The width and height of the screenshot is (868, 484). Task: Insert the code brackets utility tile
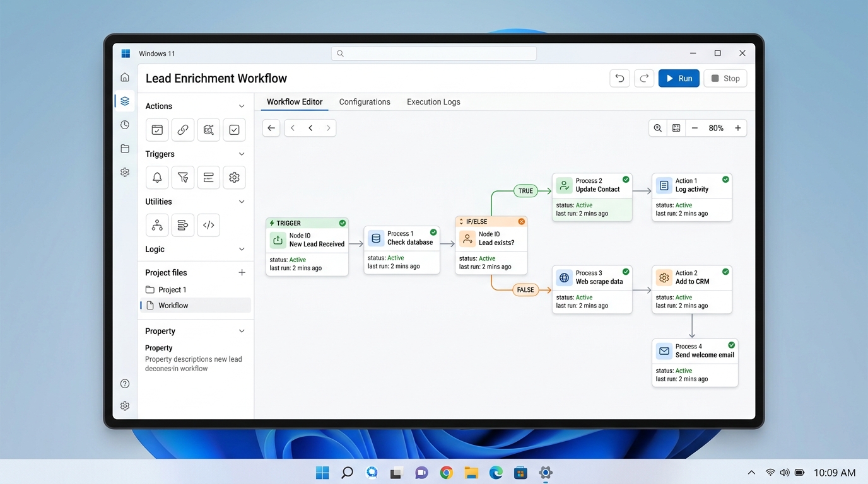(x=208, y=225)
